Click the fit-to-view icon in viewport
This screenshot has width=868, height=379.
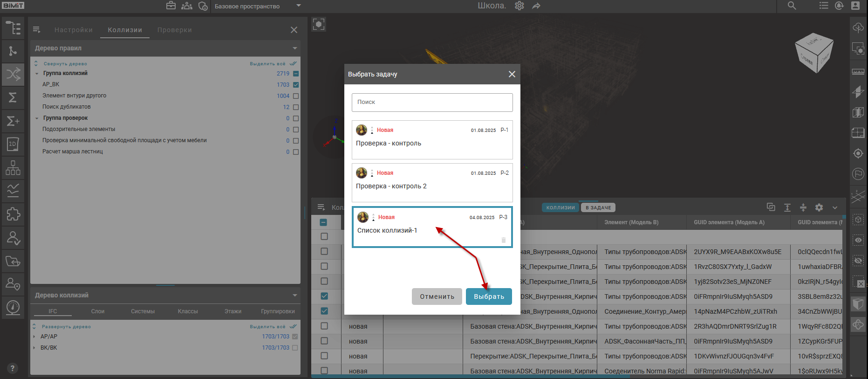319,24
